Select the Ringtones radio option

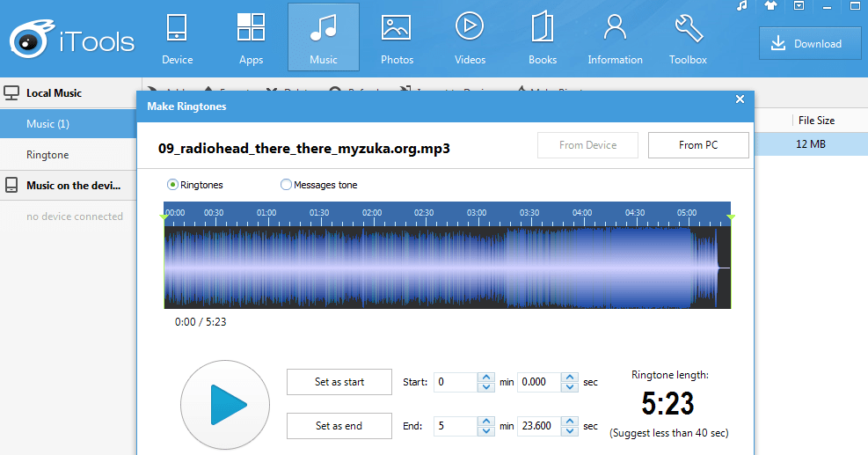tap(173, 185)
